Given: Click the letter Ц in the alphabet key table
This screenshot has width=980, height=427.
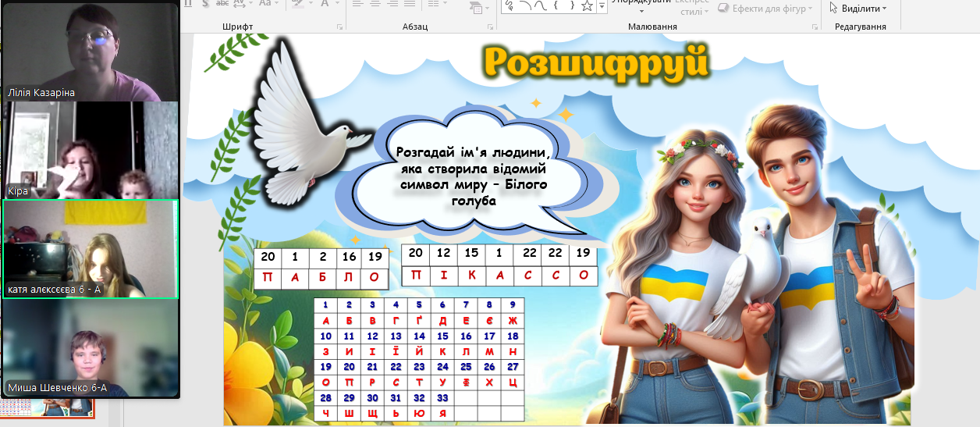Looking at the screenshot, I should (x=513, y=383).
